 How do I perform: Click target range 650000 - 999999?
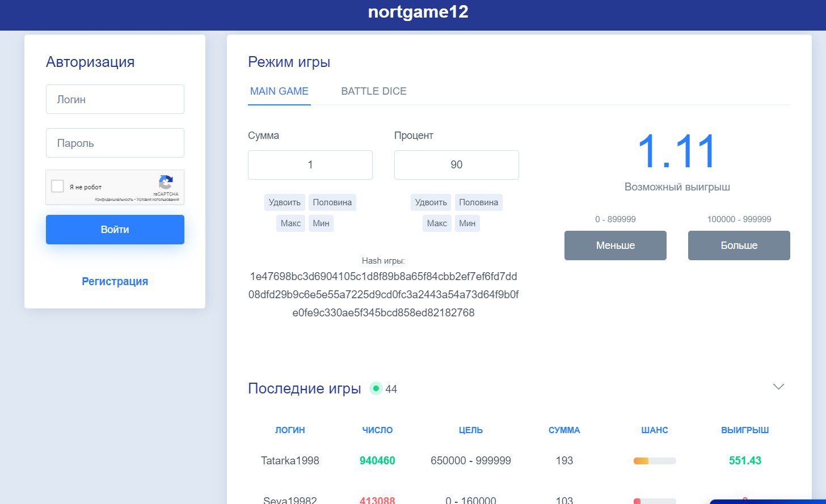tap(471, 461)
